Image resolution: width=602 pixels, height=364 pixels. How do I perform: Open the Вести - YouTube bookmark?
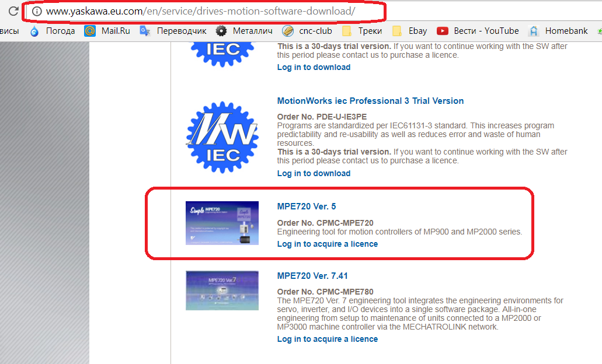478,31
